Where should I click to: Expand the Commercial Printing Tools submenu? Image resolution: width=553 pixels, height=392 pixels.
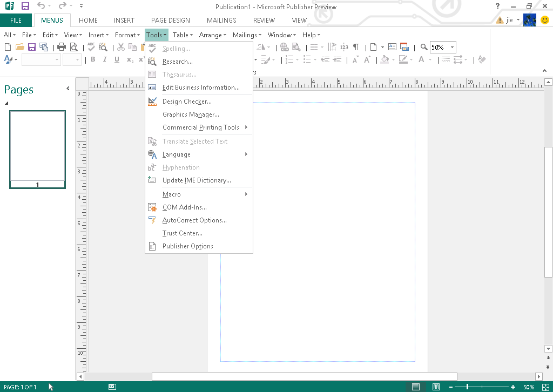[199, 127]
